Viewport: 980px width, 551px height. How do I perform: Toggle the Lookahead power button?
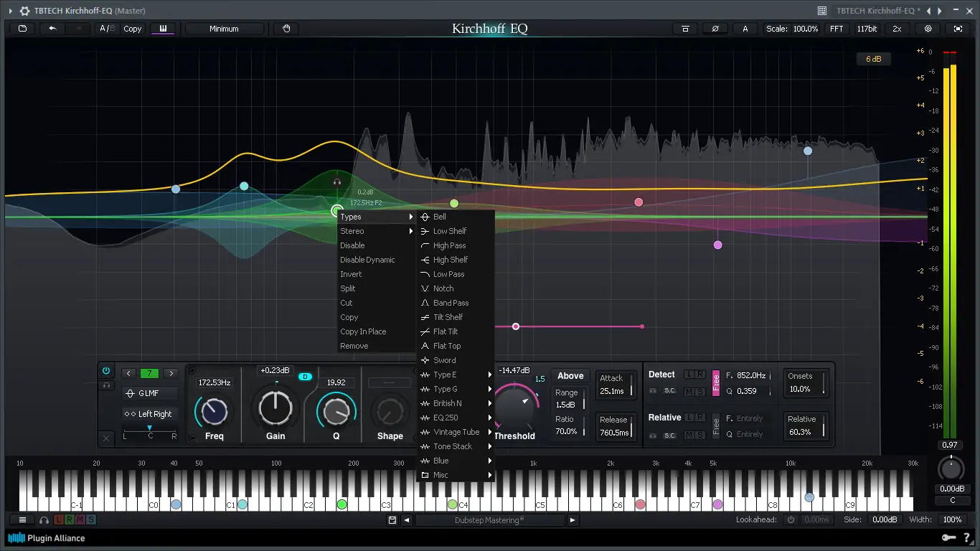(791, 520)
